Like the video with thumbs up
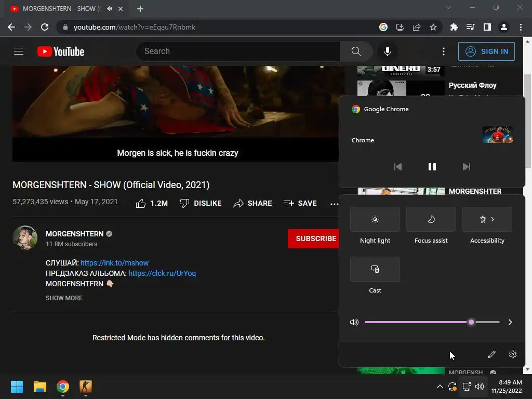 [152, 203]
